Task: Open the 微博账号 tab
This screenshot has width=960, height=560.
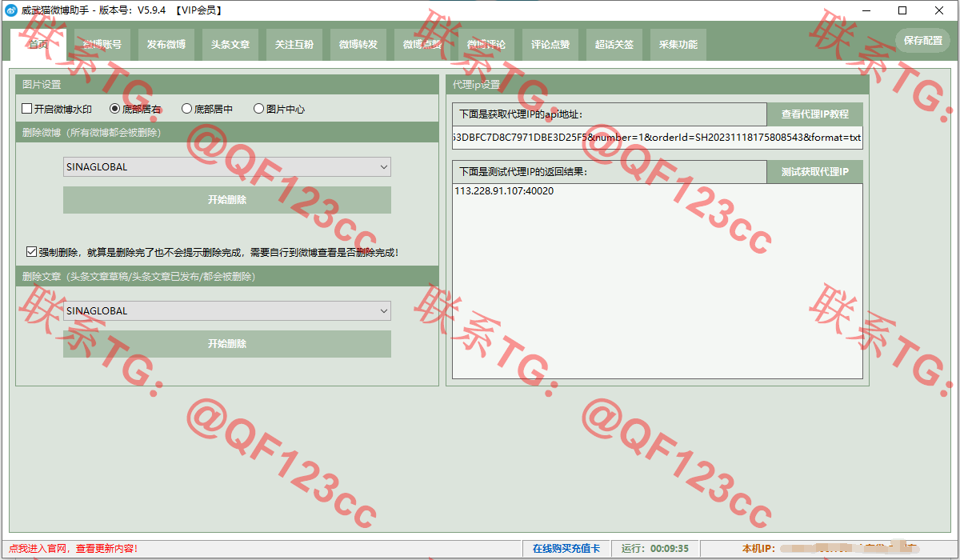Action: pos(102,45)
